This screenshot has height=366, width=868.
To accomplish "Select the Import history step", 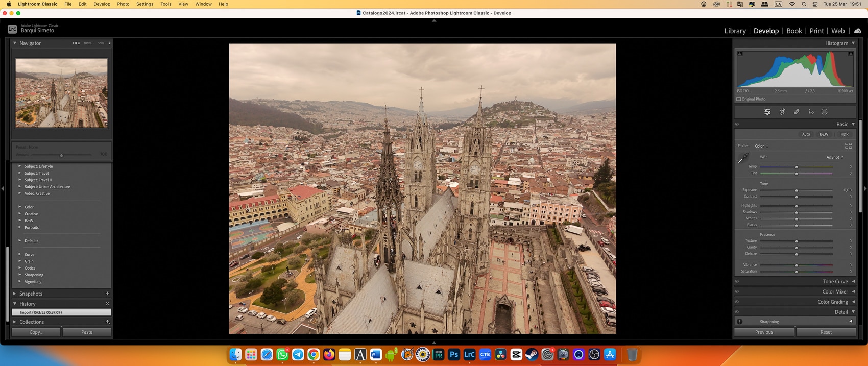I will (61, 312).
